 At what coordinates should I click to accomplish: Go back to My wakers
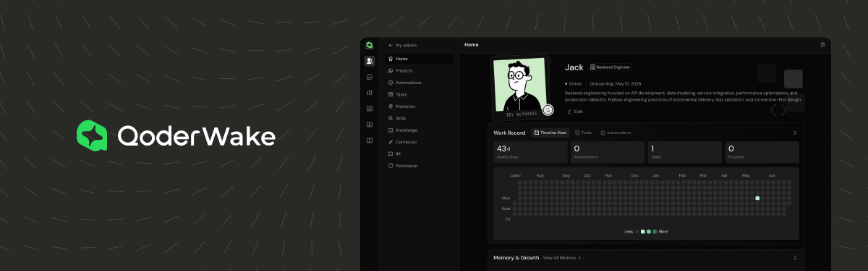coord(403,45)
